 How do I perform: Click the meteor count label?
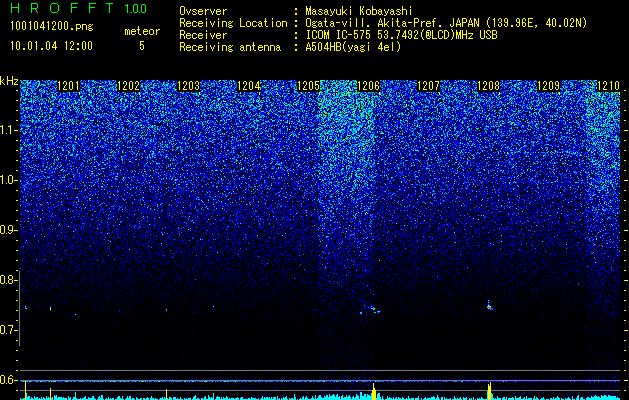coord(142,31)
